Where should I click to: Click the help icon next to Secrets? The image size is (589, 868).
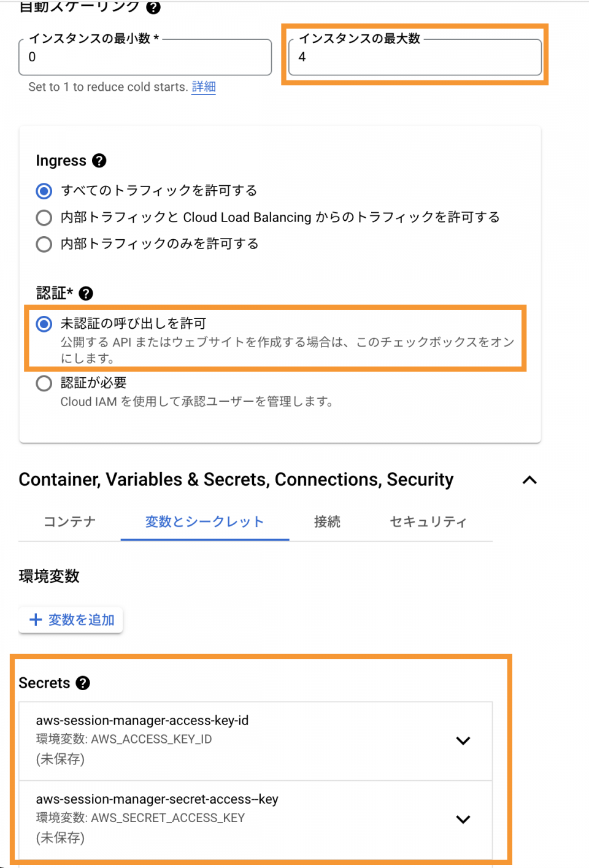pos(83,683)
